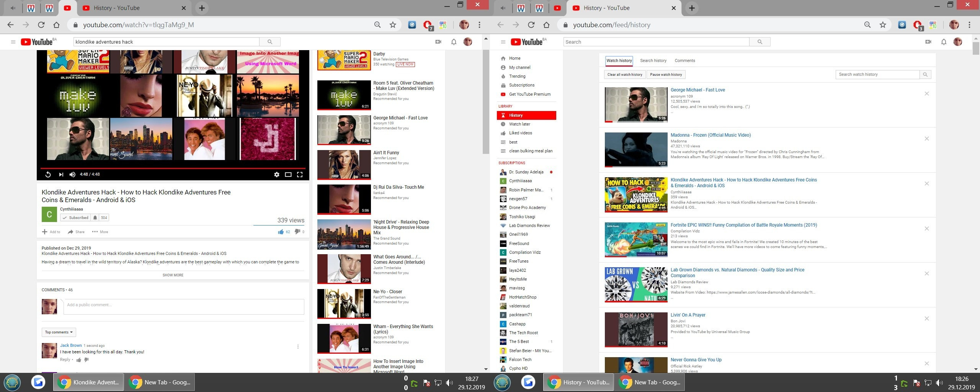This screenshot has height=392, width=980.
Task: Toggle notification bell for Cynthiiiaaaa
Action: click(x=95, y=217)
